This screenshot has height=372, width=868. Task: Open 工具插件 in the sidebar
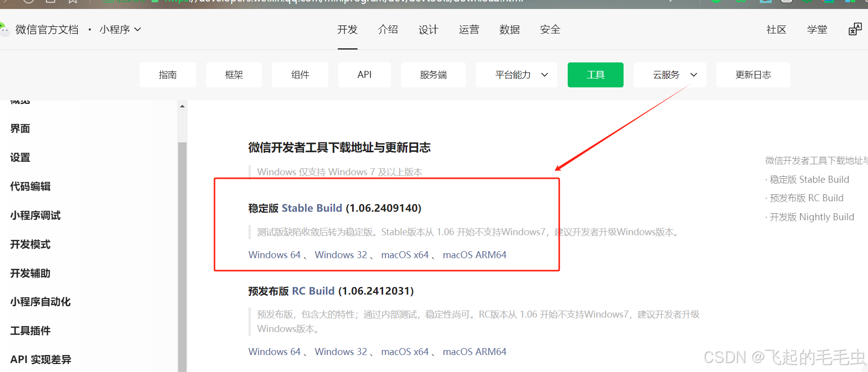[30, 331]
